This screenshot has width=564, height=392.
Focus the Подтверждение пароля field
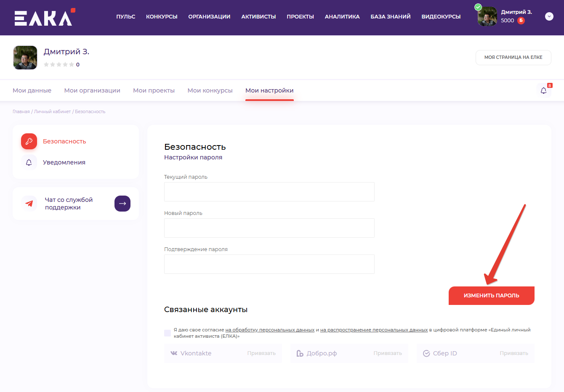269,264
